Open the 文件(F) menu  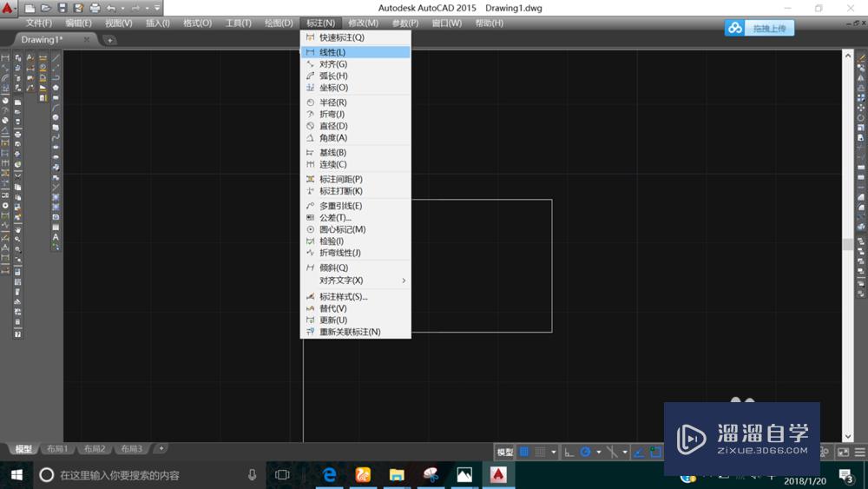(39, 23)
